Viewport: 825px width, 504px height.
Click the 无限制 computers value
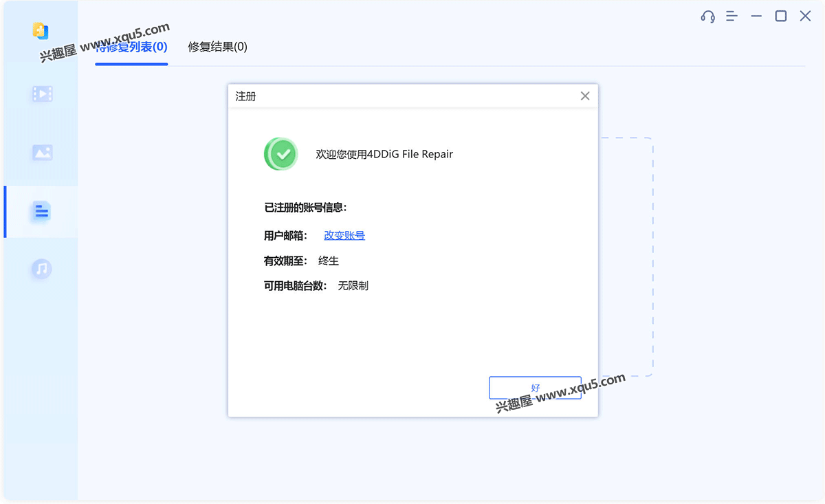353,285
